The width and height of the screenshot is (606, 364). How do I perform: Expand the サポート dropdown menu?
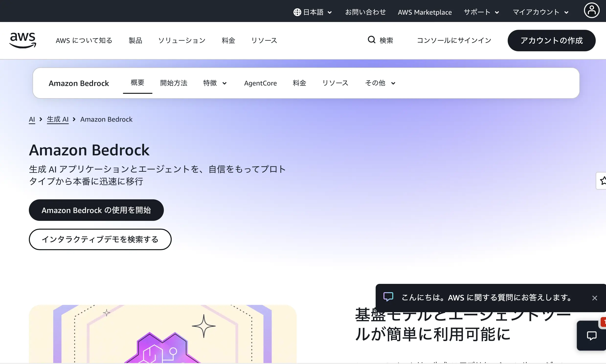click(x=481, y=12)
